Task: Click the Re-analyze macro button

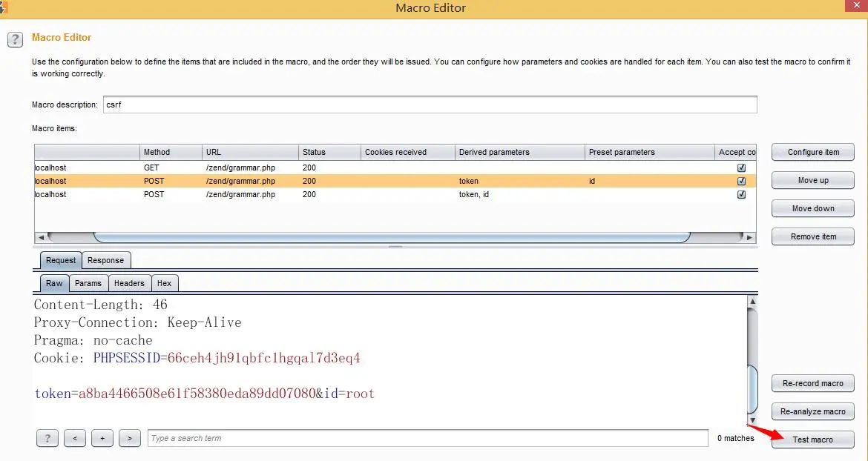Action: click(812, 411)
